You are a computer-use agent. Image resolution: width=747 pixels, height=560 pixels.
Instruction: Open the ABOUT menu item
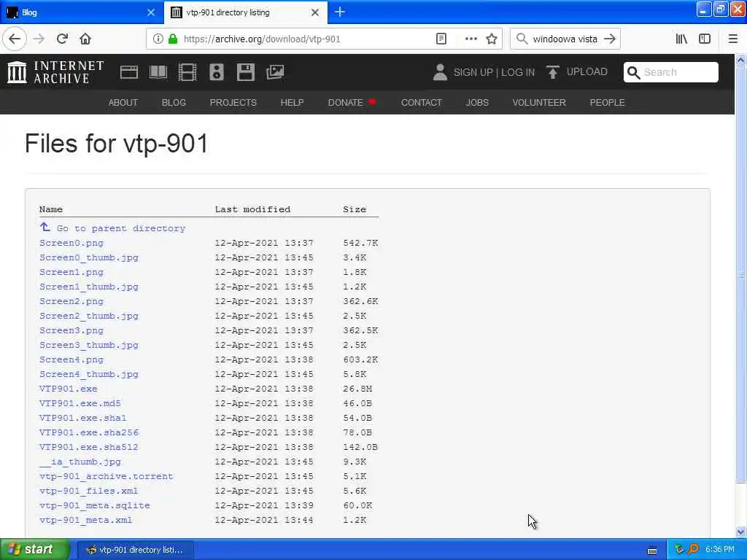pos(123,102)
